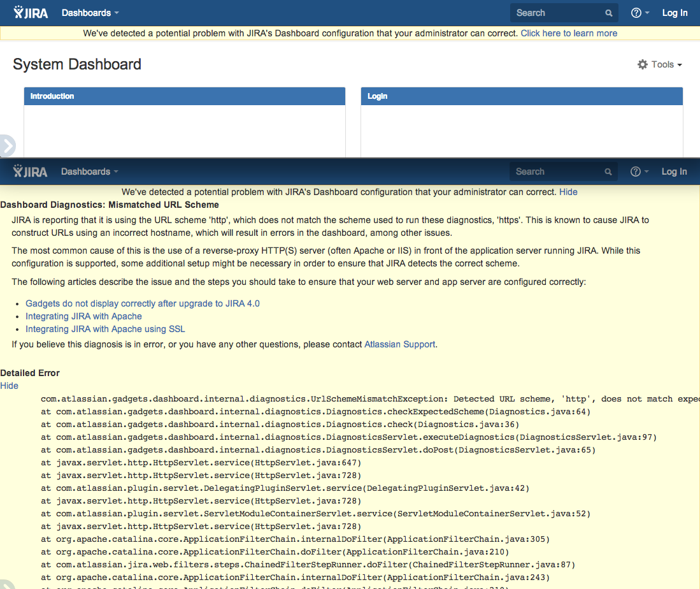Screen dimensions: 700x589
Task: Click the 'DiagnosticsServlet.java:65' doPost stack trace line
Action: [318, 449]
